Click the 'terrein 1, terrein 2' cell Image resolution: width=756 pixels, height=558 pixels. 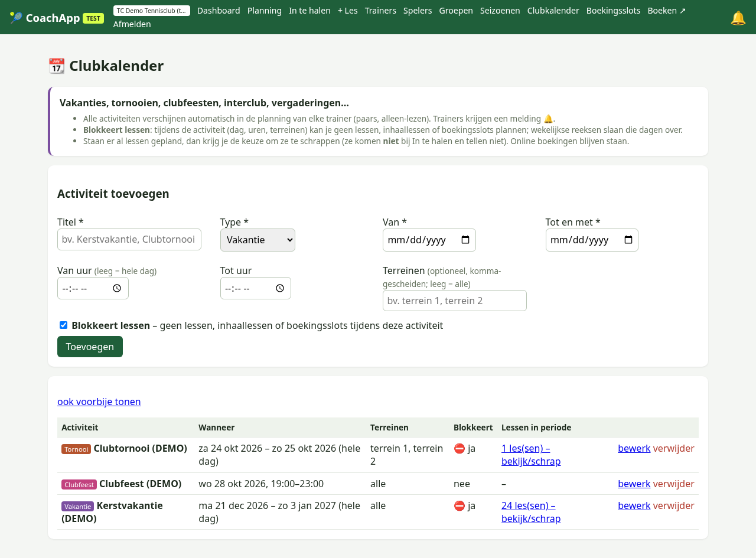(x=407, y=455)
